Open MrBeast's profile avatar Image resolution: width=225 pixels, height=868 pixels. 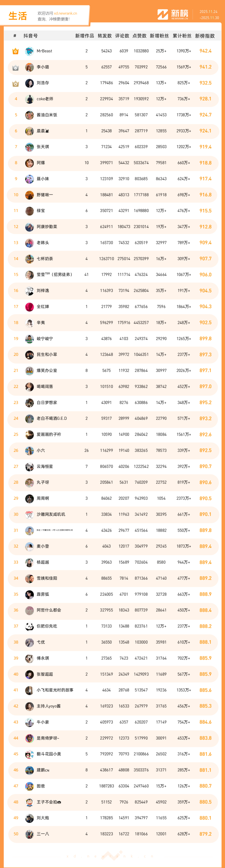click(29, 51)
